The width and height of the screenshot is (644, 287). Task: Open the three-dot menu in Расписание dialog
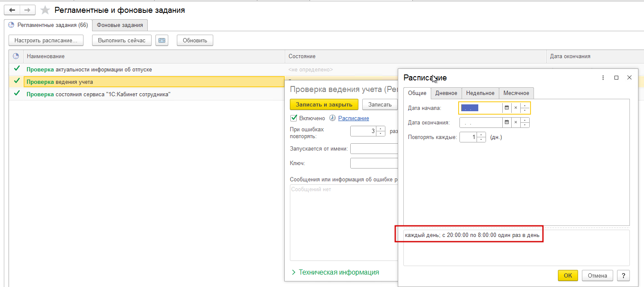(603, 77)
